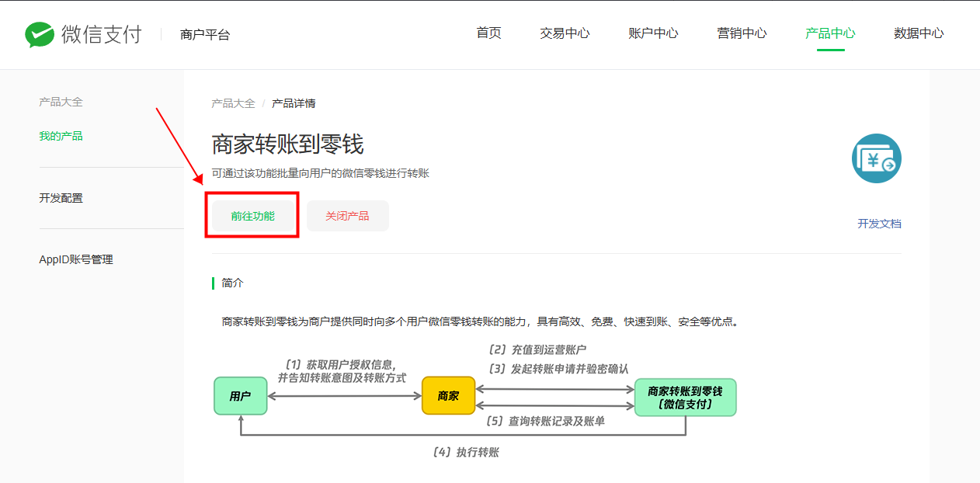980x483 pixels.
Task: Select 我的产品 in sidebar
Action: (61, 136)
